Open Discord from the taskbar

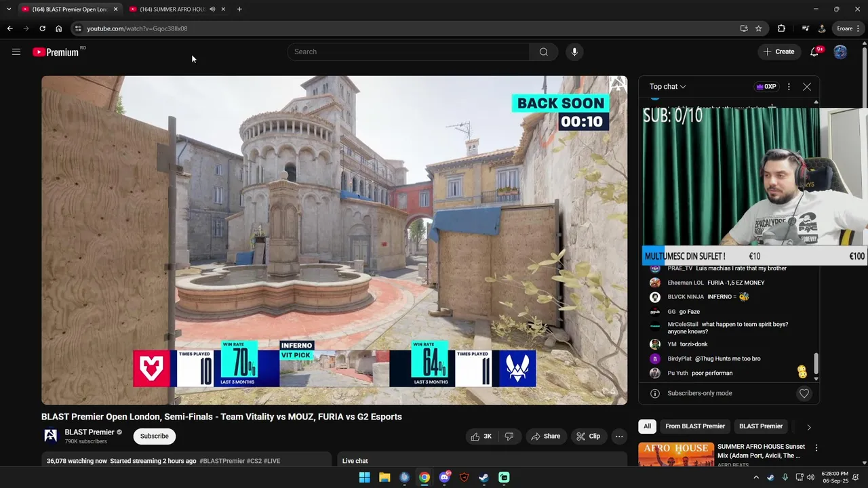(444, 477)
